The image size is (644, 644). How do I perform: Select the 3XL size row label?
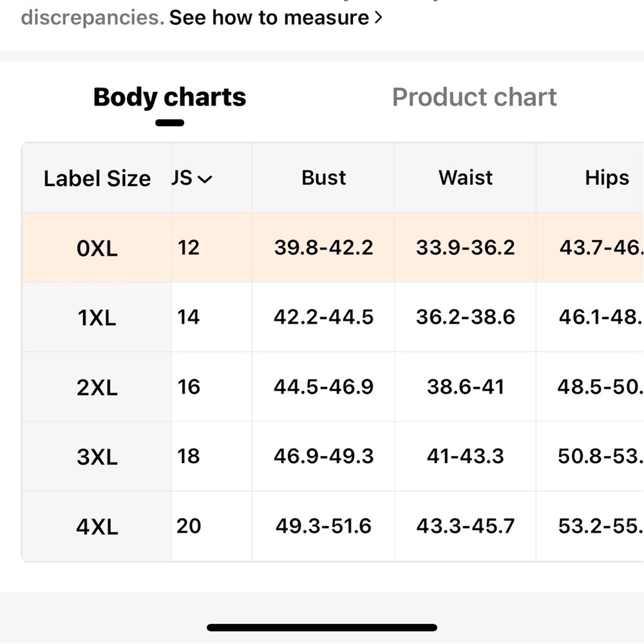[x=97, y=457]
